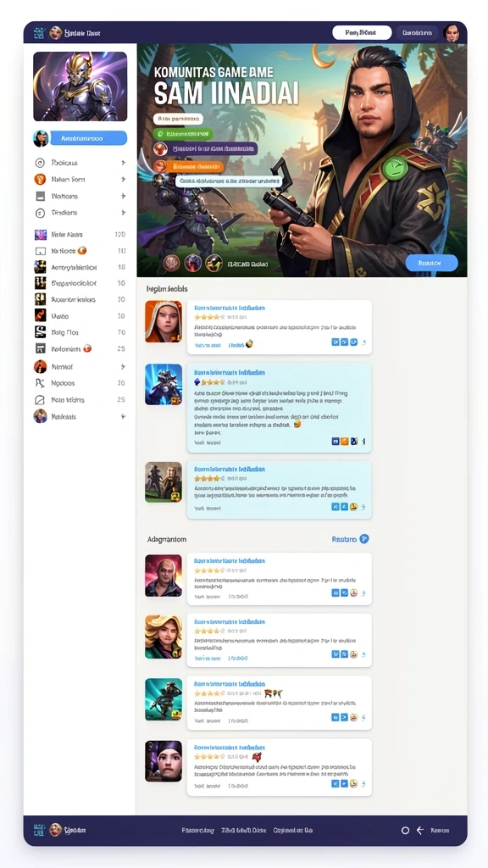Expand the sidebar item with the orange circle icon
The width and height of the screenshot is (488, 868).
click(80, 180)
